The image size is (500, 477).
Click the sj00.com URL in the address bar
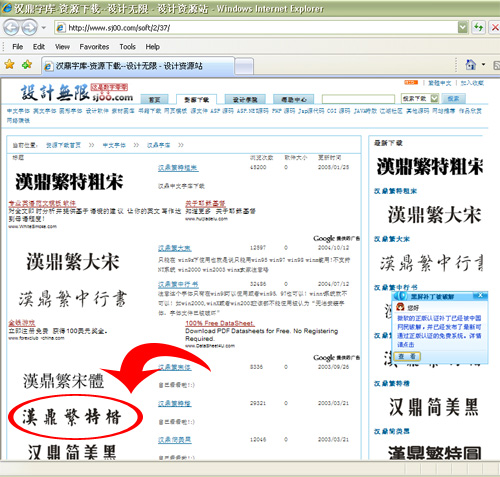pyautogui.click(x=119, y=28)
